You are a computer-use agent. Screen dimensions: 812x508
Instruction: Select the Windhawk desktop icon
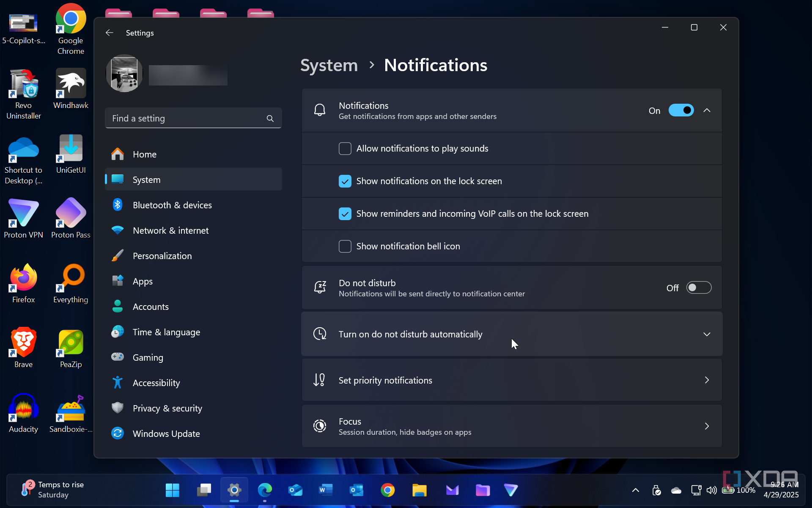point(71,89)
